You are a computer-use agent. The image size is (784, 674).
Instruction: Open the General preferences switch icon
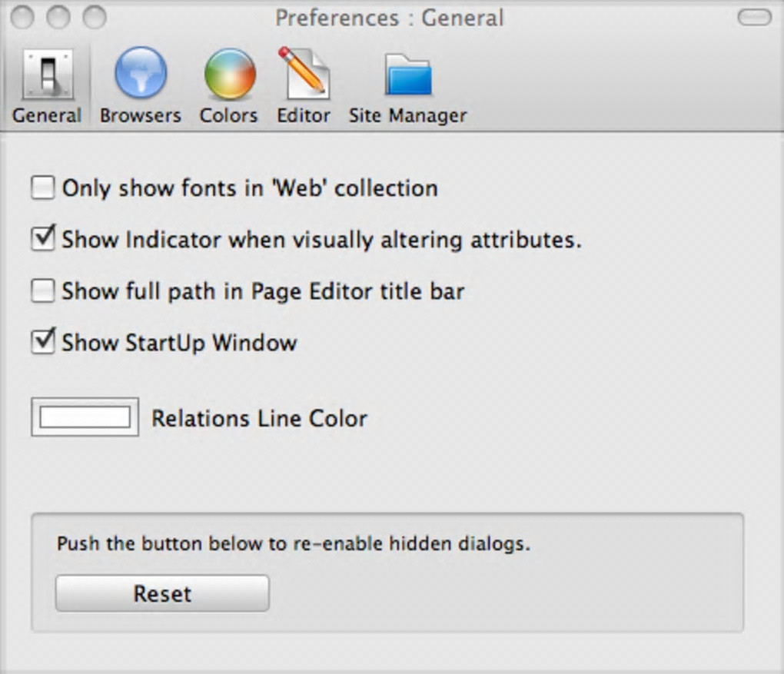(x=47, y=75)
